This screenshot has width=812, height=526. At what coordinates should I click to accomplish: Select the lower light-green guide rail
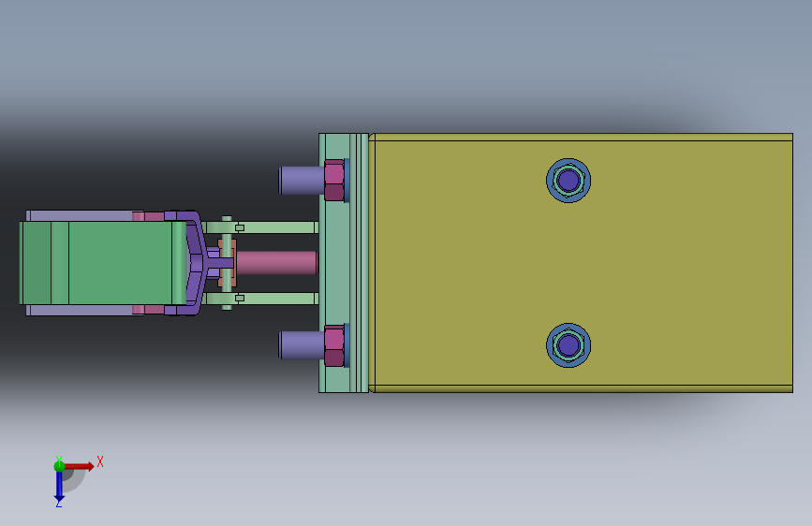[260, 299]
